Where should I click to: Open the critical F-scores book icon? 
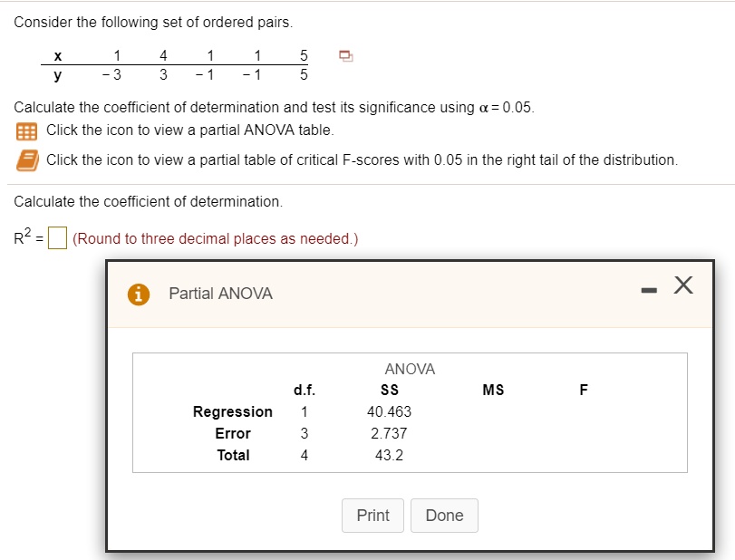(x=25, y=160)
